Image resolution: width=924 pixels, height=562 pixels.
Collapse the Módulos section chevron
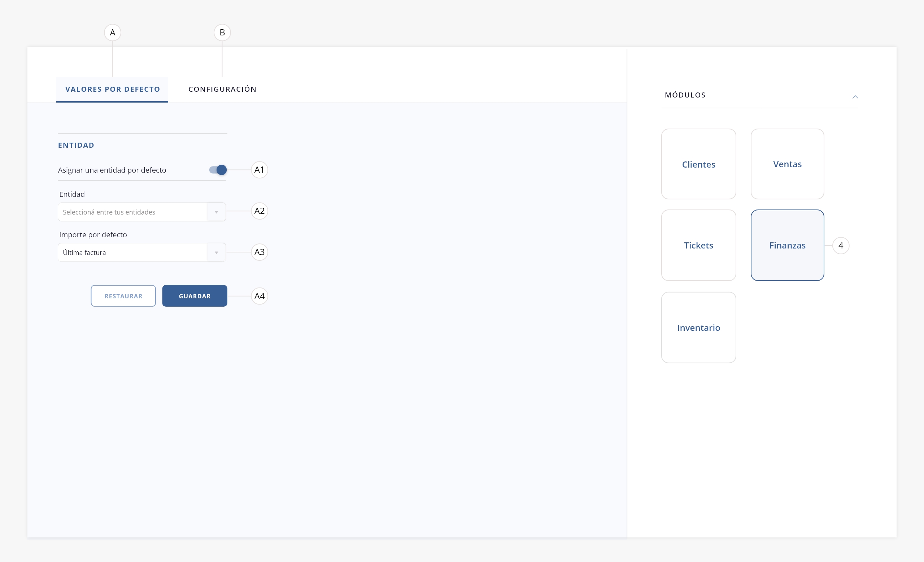pos(855,97)
